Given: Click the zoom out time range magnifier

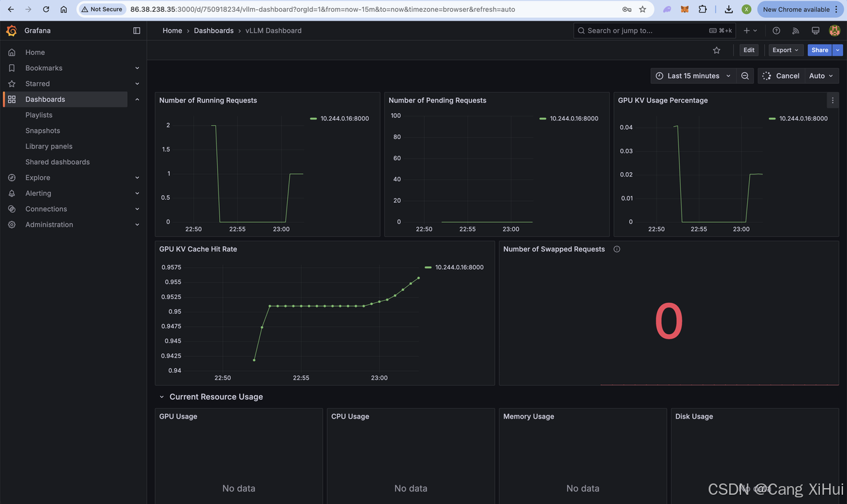Looking at the screenshot, I should [x=745, y=75].
